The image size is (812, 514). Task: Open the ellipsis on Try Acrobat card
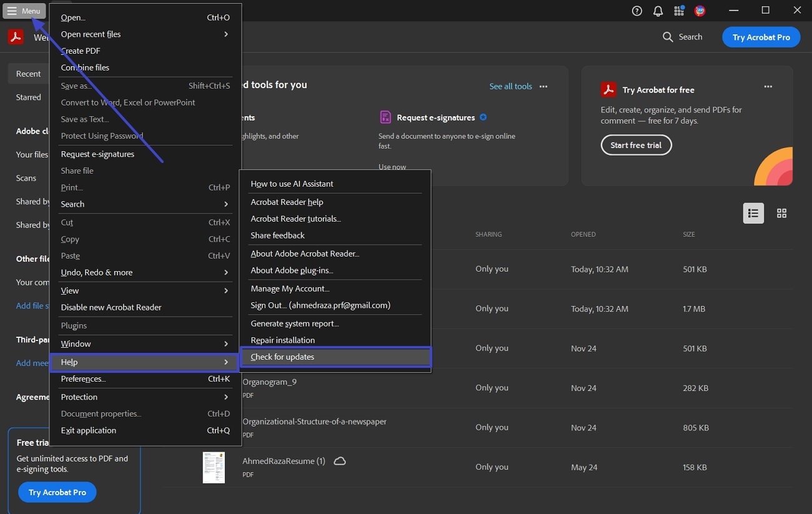(768, 87)
